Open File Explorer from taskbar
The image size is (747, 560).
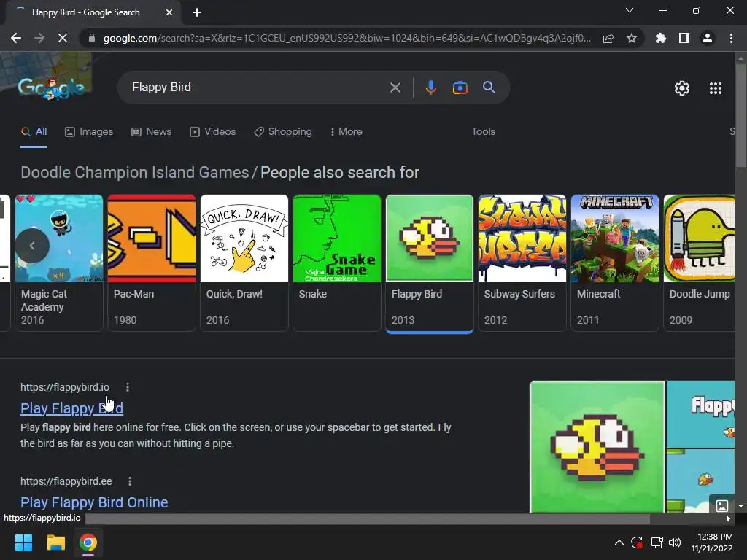[55, 542]
